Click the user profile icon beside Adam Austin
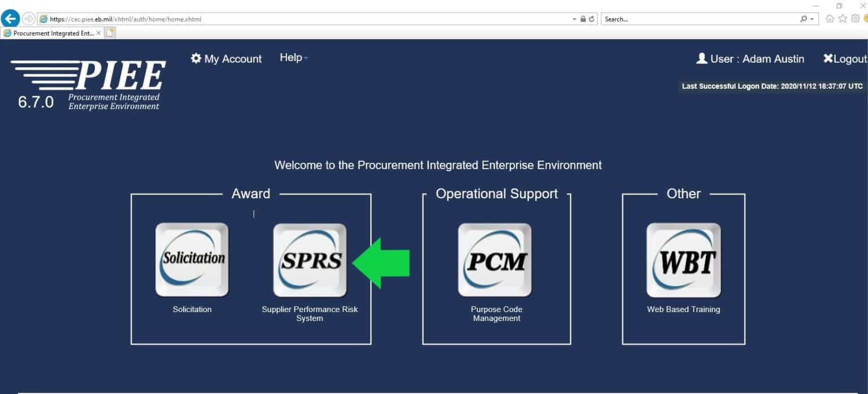 (702, 58)
